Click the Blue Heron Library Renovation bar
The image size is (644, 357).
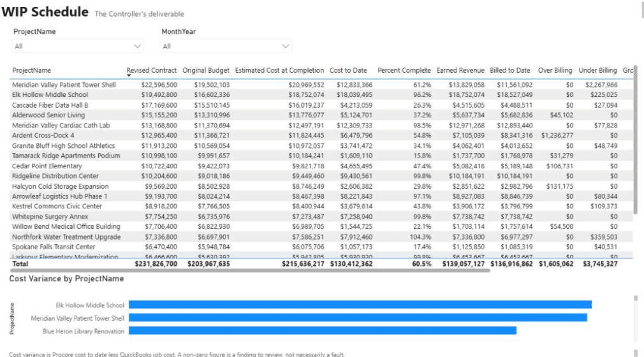coord(323,331)
